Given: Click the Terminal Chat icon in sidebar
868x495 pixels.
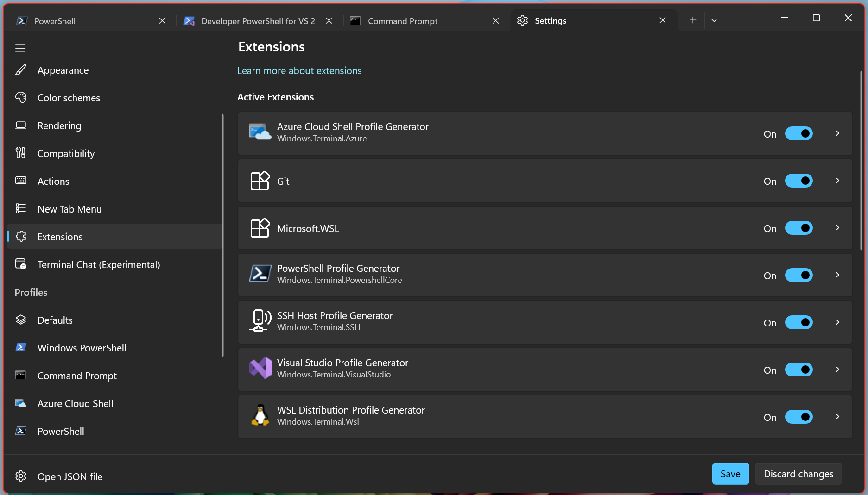Looking at the screenshot, I should tap(21, 264).
